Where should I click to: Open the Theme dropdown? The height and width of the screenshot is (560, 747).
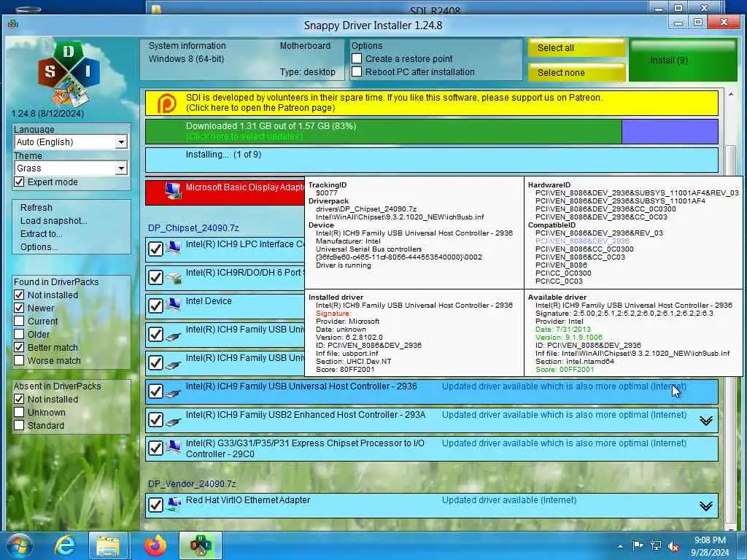(122, 168)
